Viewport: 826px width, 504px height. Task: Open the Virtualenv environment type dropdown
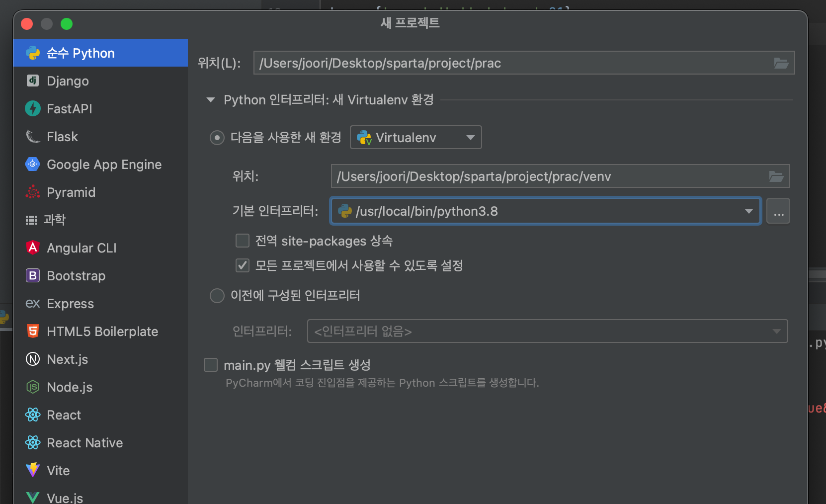click(416, 137)
